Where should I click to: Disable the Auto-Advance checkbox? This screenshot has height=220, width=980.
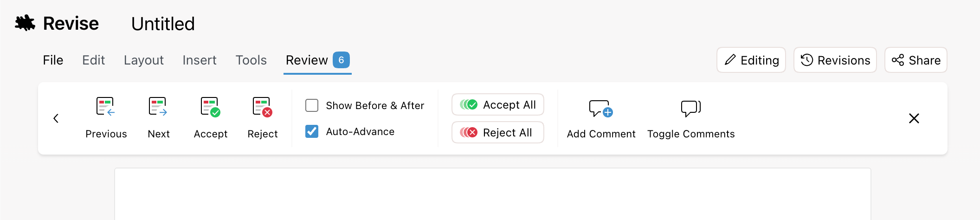click(312, 131)
